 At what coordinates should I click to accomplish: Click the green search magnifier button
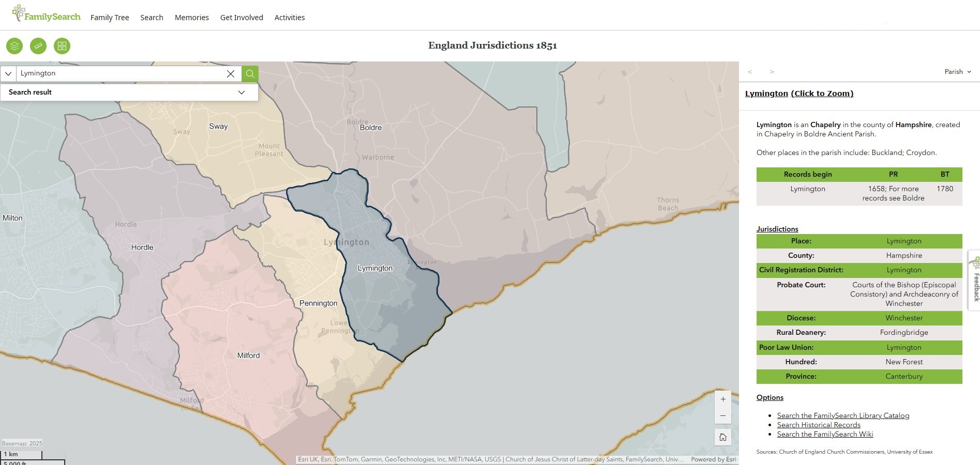[250, 73]
